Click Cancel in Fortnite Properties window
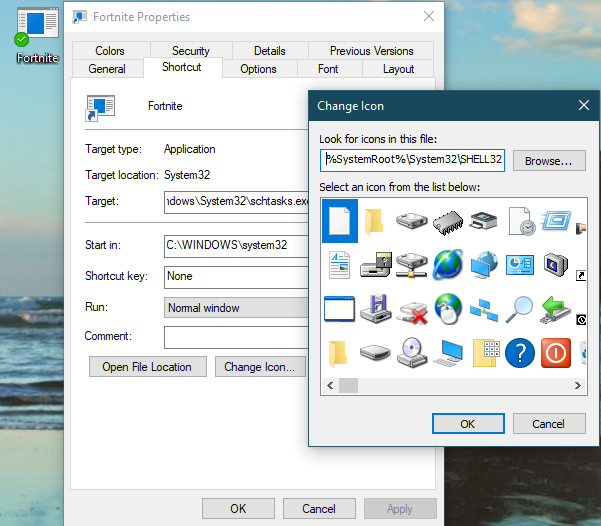 (x=319, y=509)
